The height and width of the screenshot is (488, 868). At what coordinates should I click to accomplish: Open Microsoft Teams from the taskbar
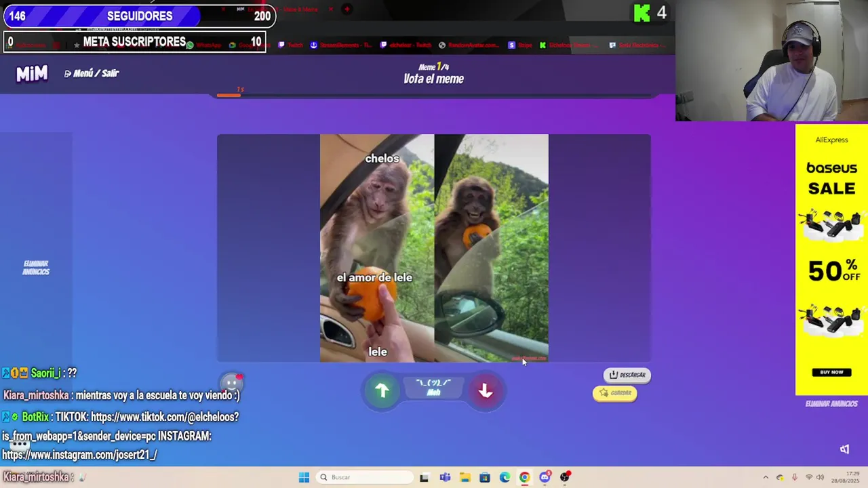[445, 477]
